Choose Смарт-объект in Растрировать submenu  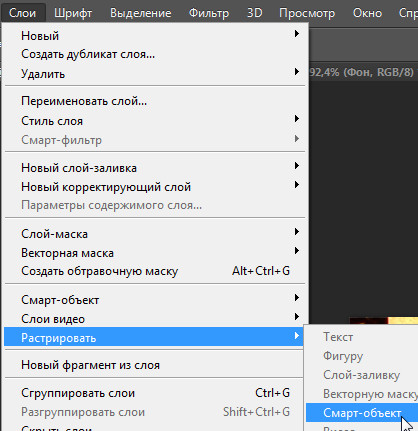(362, 413)
